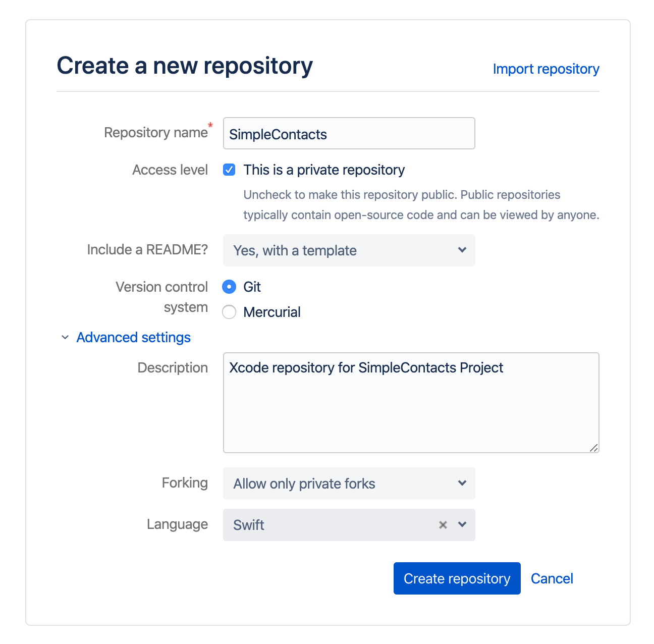Screen dimensions: 654x644
Task: Open the Include a README dropdown
Action: coord(348,250)
